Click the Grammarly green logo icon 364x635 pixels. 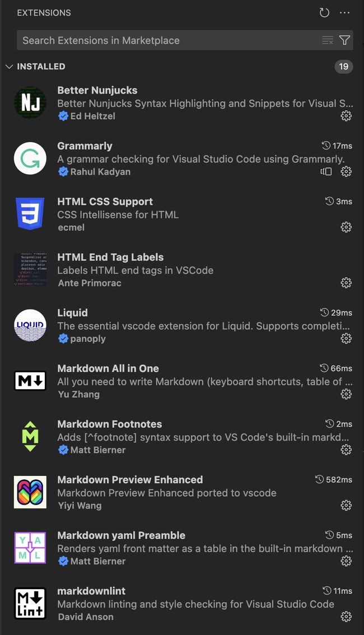coord(30,158)
